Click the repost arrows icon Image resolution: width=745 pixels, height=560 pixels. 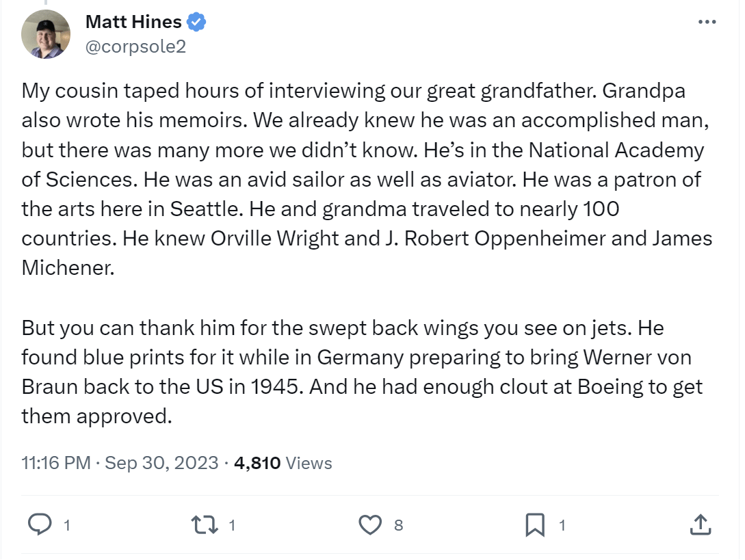(x=205, y=525)
